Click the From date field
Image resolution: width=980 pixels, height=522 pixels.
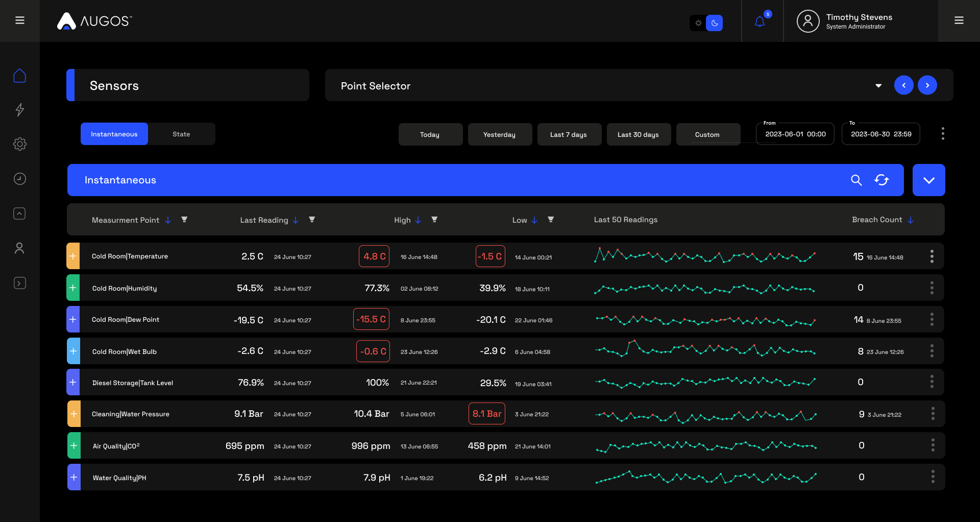pyautogui.click(x=795, y=134)
